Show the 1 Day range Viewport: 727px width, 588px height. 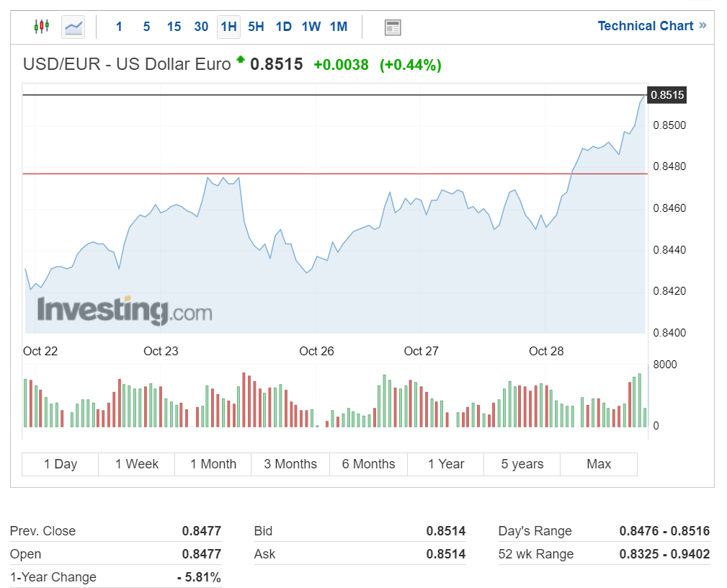coord(61,464)
